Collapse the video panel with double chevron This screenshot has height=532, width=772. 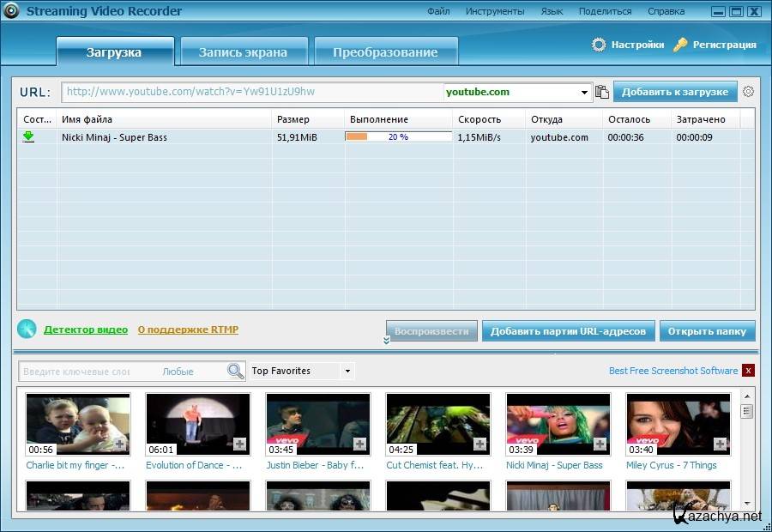click(x=386, y=341)
